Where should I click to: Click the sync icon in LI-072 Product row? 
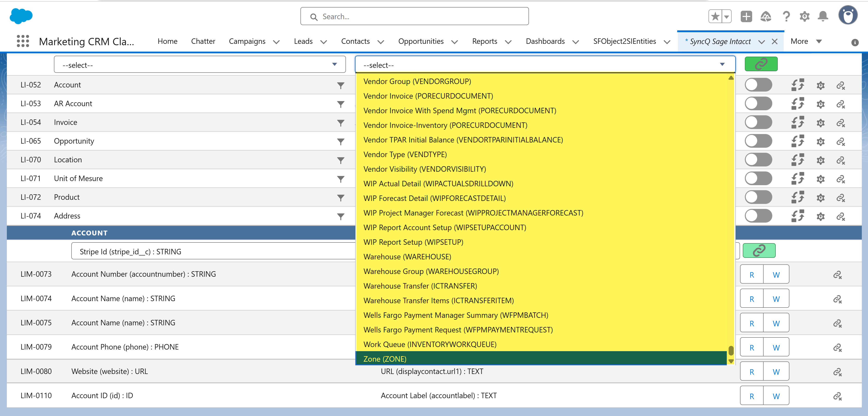tap(798, 197)
